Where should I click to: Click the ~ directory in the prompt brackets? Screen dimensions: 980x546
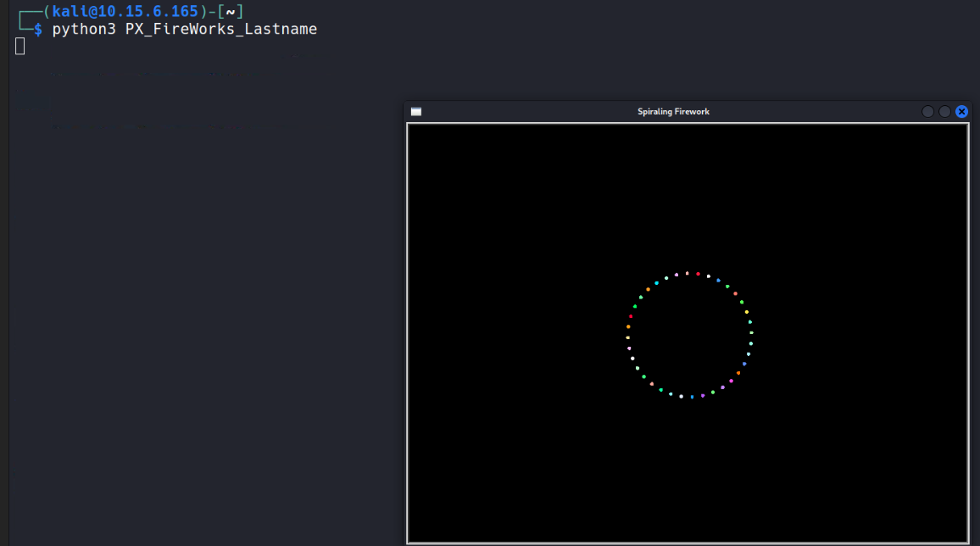230,11
